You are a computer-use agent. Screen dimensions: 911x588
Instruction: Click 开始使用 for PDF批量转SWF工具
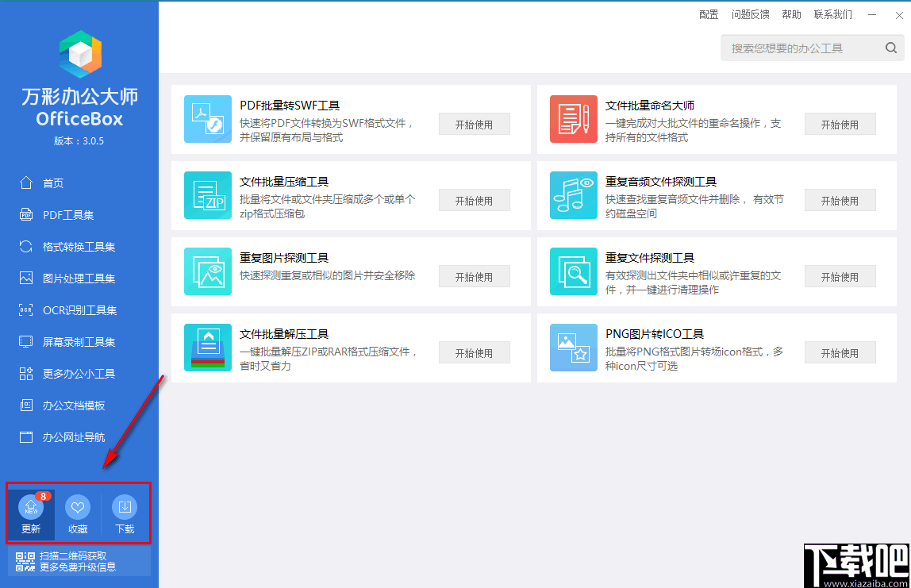474,124
